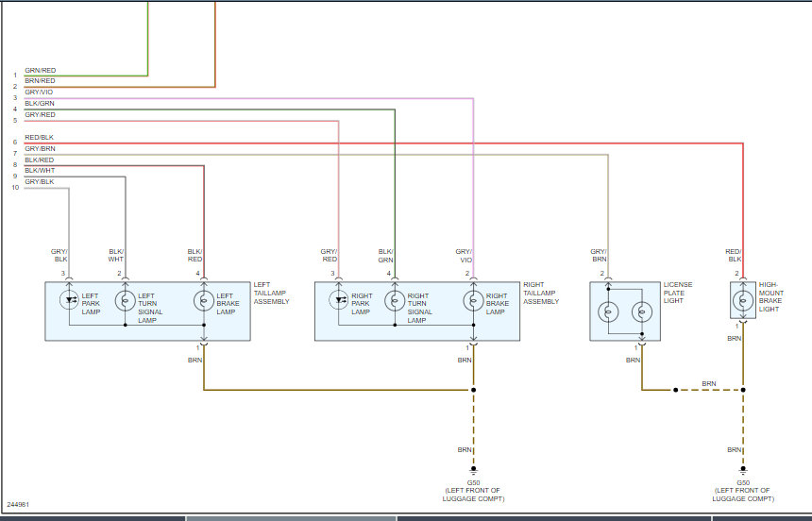812x521 pixels.
Task: Select the BLK/GRN wire label at line 4
Action: coord(40,104)
